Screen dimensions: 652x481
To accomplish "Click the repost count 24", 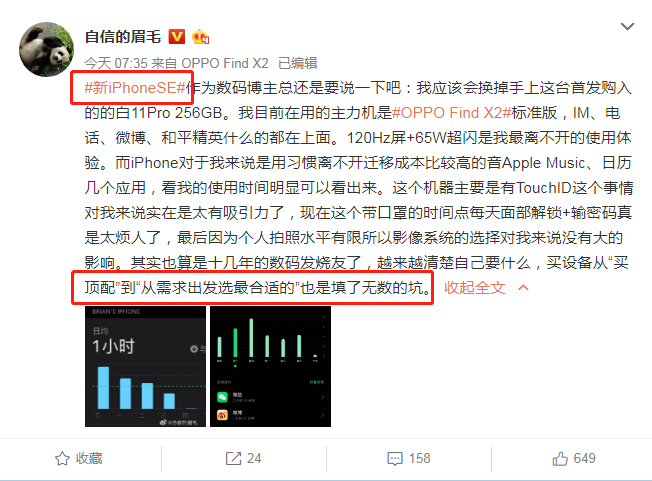I will tap(254, 459).
